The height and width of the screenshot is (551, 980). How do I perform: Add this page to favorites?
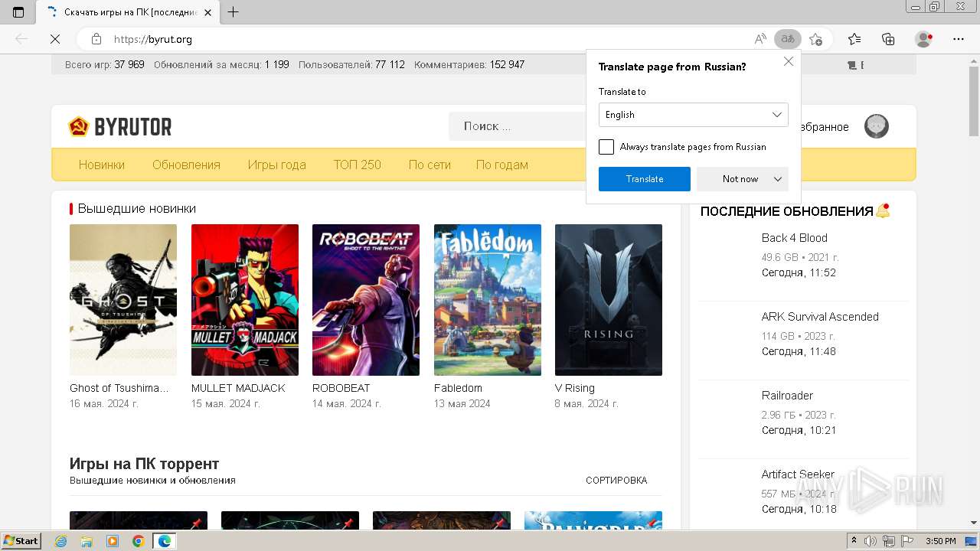815,39
